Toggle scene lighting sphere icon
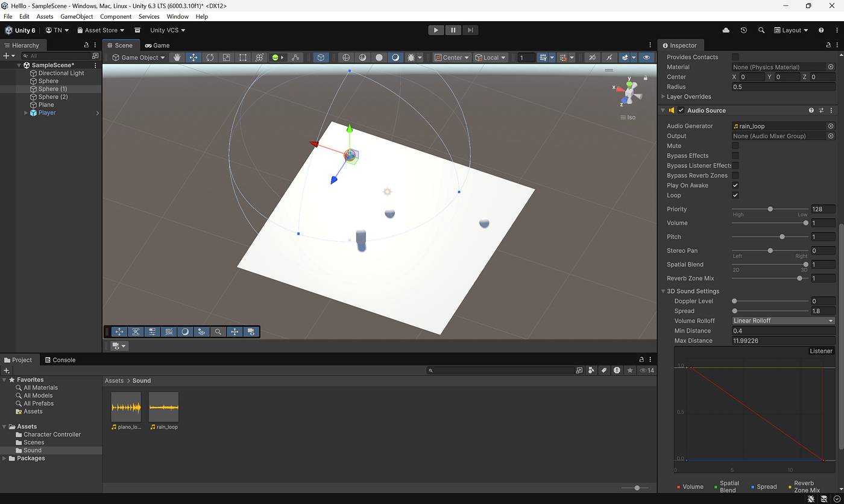 395,57
